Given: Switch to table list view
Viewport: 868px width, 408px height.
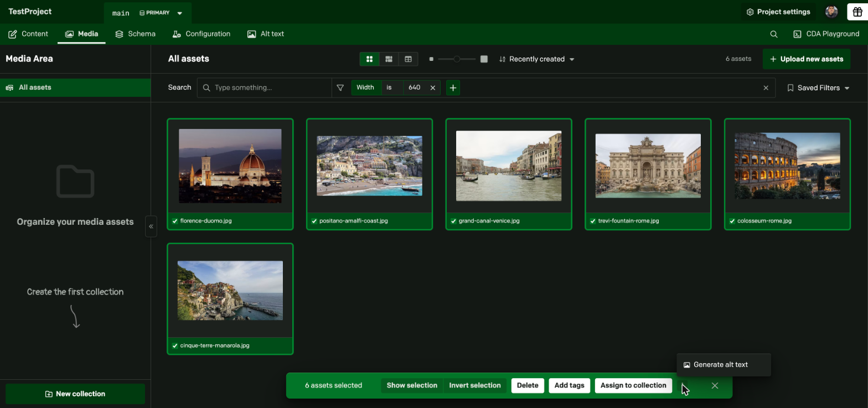Looking at the screenshot, I should tap(408, 59).
